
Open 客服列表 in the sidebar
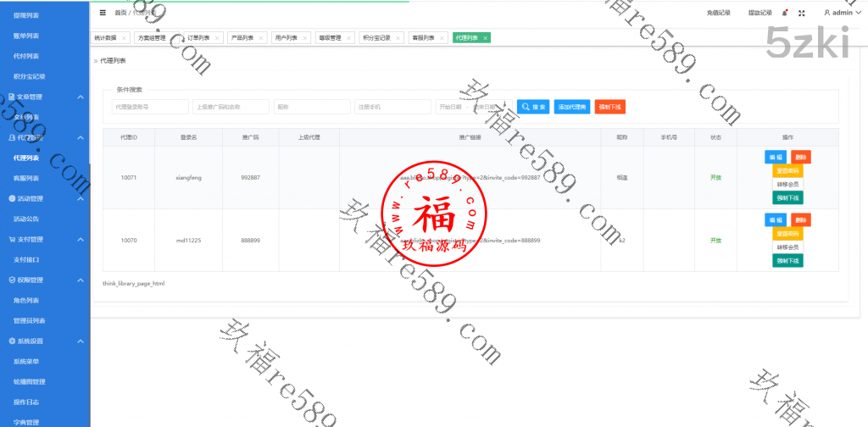[x=26, y=179]
